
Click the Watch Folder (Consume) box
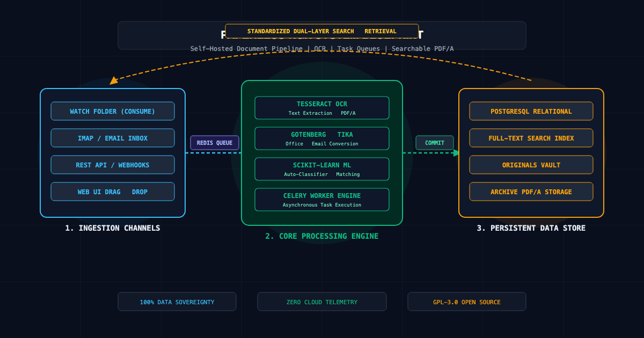(x=113, y=111)
